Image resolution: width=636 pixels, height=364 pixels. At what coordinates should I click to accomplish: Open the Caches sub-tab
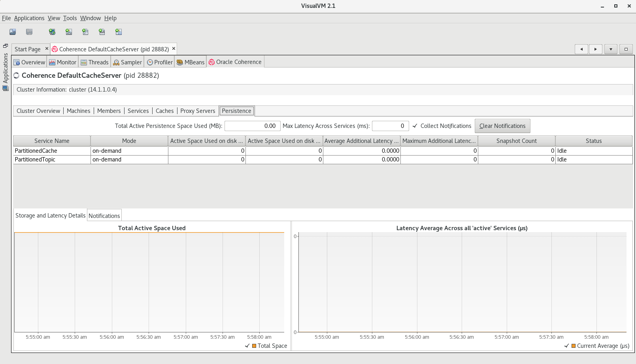(165, 111)
